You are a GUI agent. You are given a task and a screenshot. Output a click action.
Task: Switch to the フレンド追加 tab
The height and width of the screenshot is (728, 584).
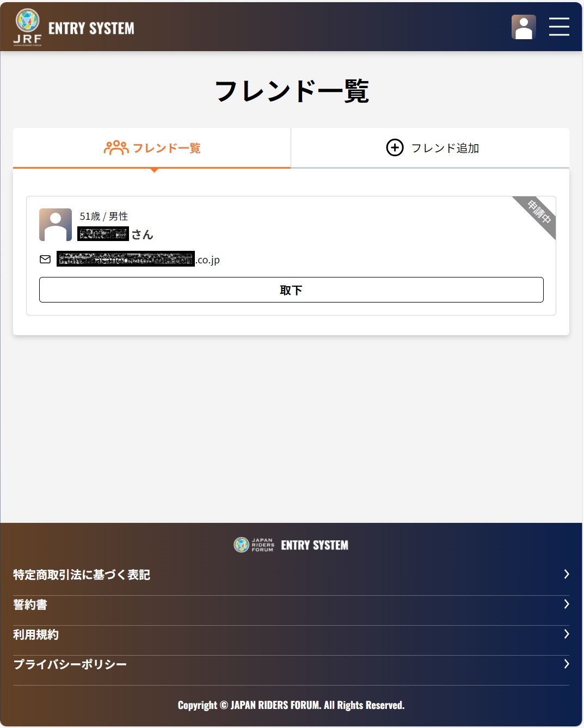click(431, 148)
